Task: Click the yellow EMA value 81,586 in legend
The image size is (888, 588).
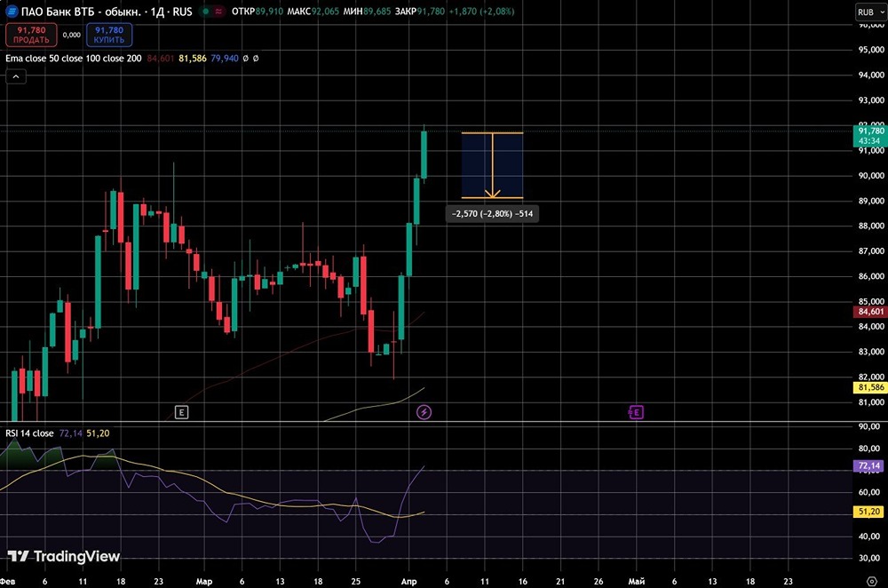Action: tap(193, 59)
